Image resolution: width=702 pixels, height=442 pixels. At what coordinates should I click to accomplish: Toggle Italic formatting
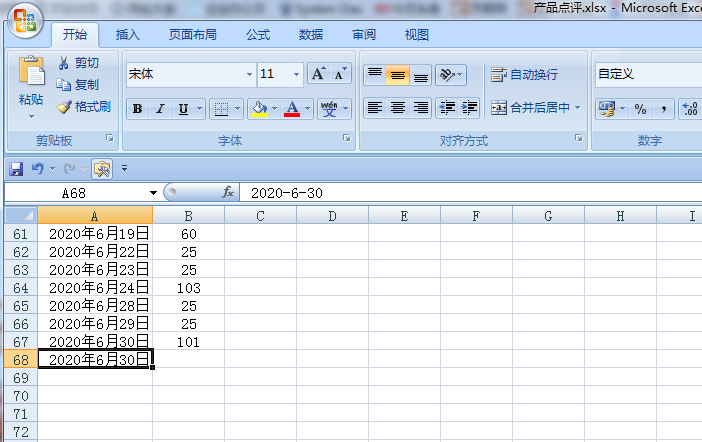tap(161, 109)
